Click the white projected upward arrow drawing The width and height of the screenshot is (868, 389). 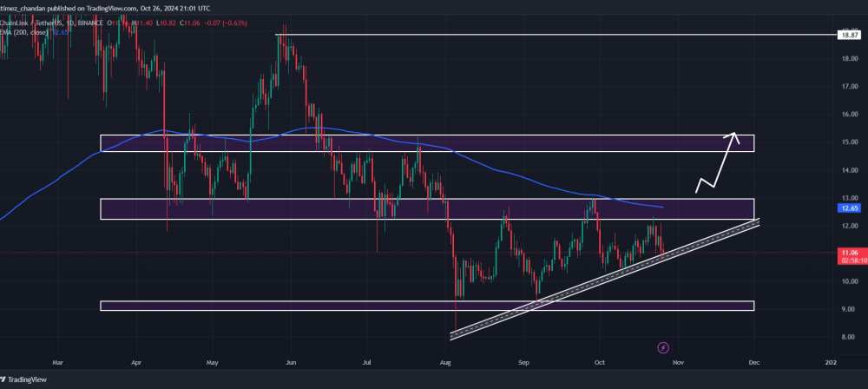click(718, 162)
